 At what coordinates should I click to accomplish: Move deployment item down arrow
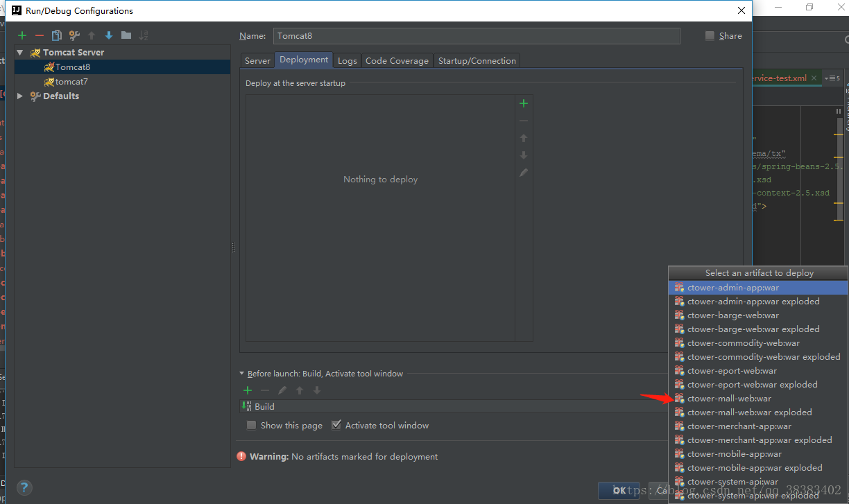click(x=524, y=155)
